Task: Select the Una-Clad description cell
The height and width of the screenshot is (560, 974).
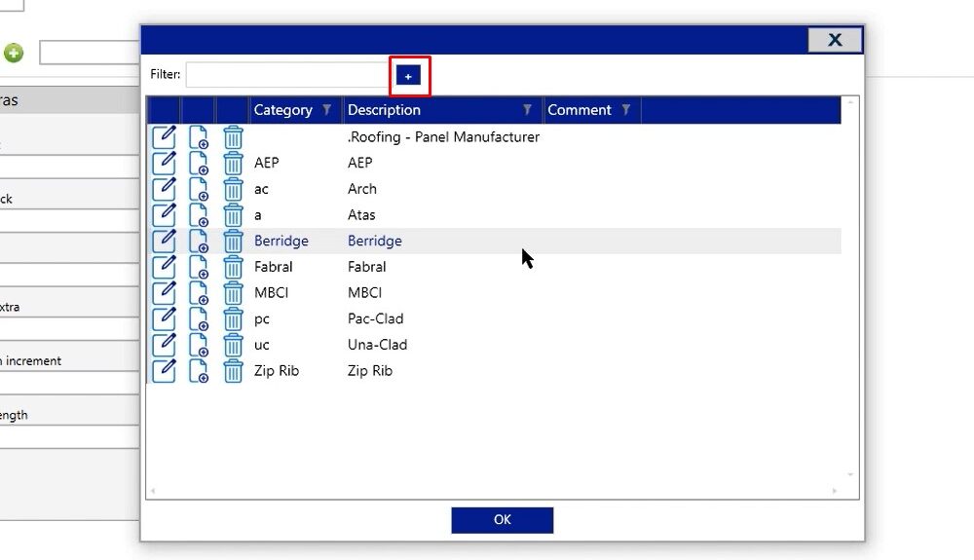Action: (377, 345)
